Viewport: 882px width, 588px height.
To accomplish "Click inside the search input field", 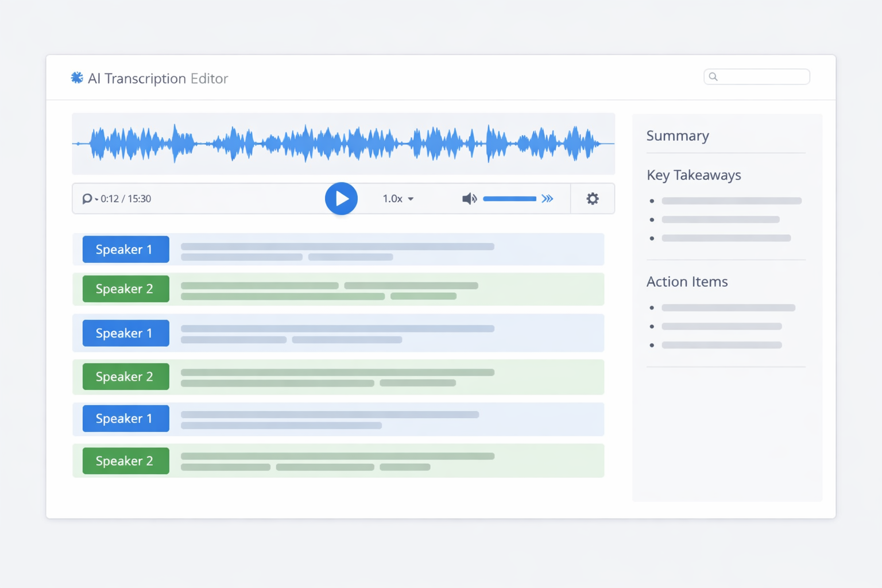I will pyautogui.click(x=757, y=76).
